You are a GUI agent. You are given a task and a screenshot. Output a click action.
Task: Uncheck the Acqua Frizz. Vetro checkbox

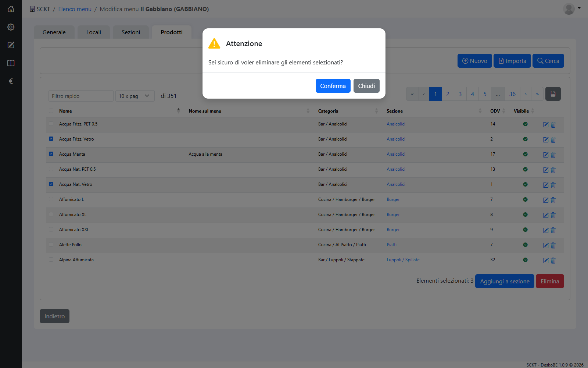[51, 139]
